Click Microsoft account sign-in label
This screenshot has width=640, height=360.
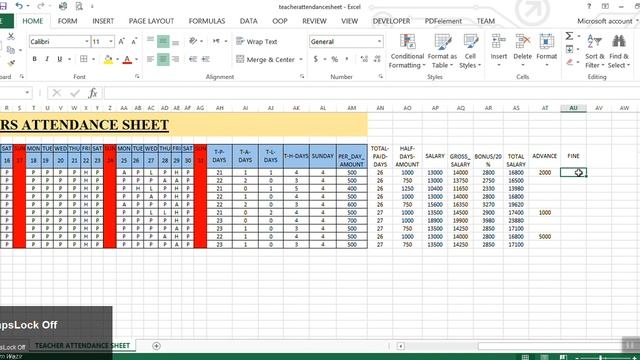pyautogui.click(x=604, y=21)
